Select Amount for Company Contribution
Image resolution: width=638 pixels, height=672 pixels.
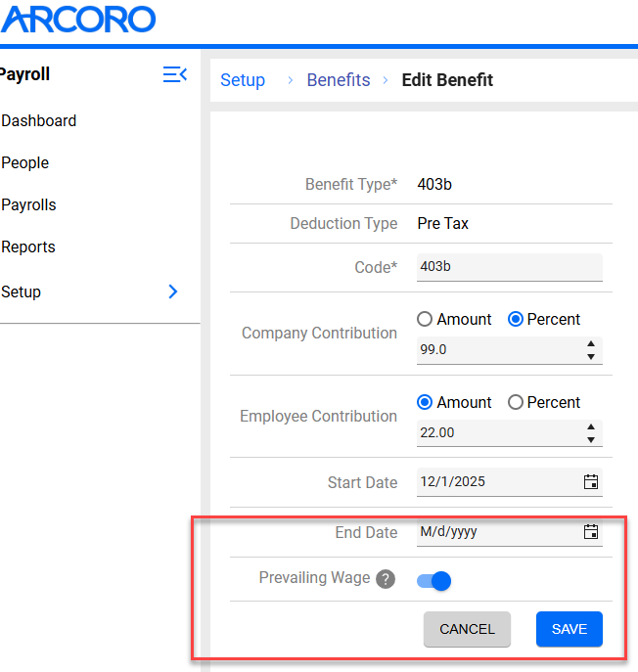(425, 319)
